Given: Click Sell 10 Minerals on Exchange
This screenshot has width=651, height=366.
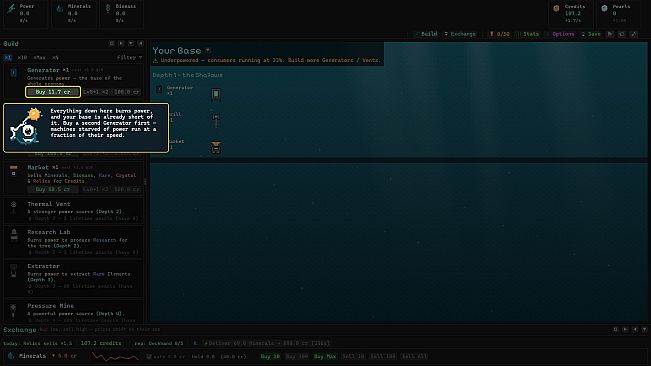Looking at the screenshot, I should click(x=353, y=356).
